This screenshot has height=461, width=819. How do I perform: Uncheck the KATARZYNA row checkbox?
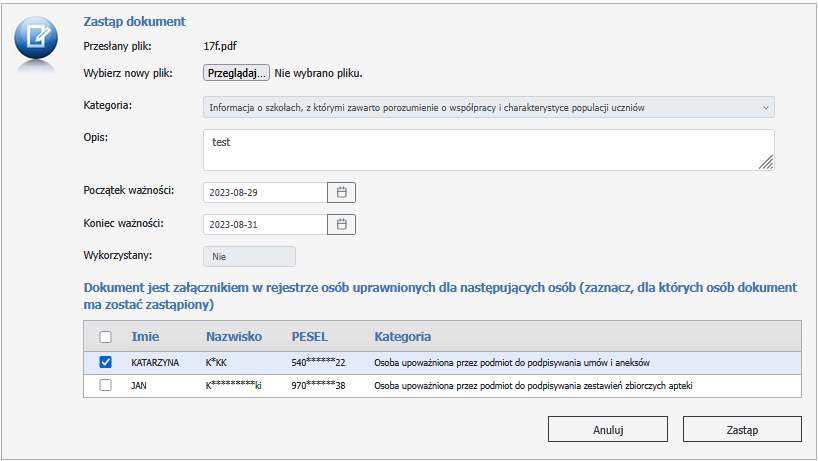(105, 362)
